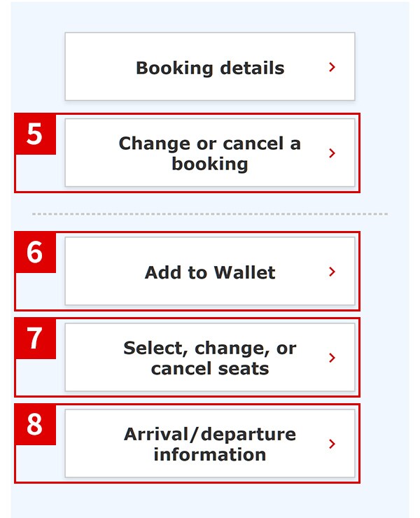The width and height of the screenshot is (420, 518).
Task: Click the arrow next to Change or cancel a booking
Action: [x=332, y=153]
